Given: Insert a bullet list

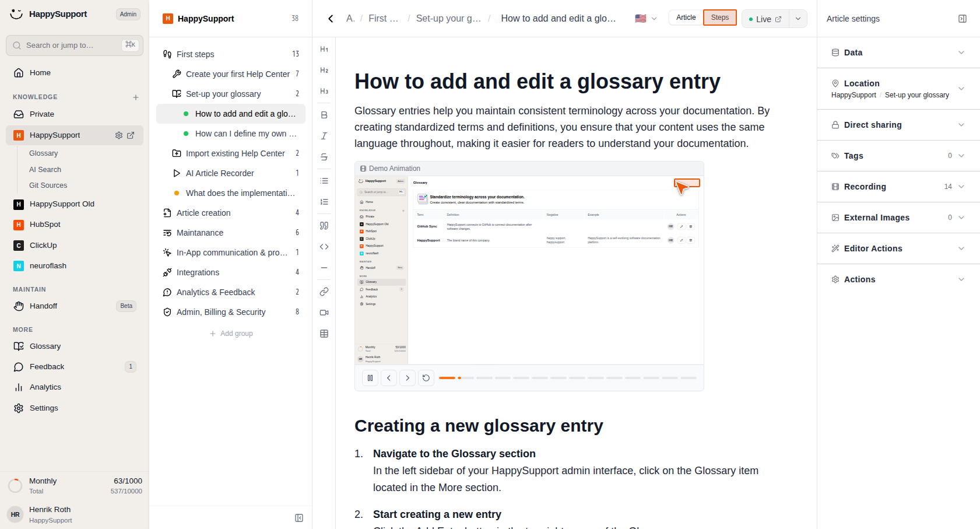Looking at the screenshot, I should click(324, 181).
